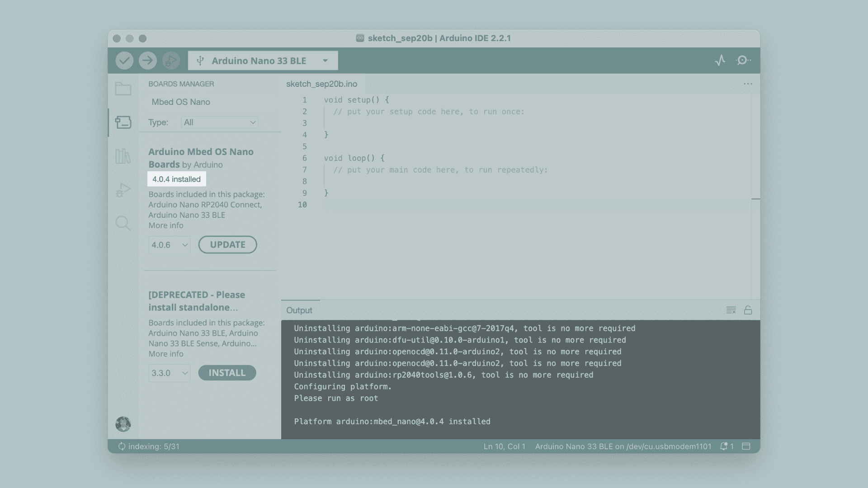
Task: Open the 4.0.6 version dropdown
Action: [x=170, y=245]
